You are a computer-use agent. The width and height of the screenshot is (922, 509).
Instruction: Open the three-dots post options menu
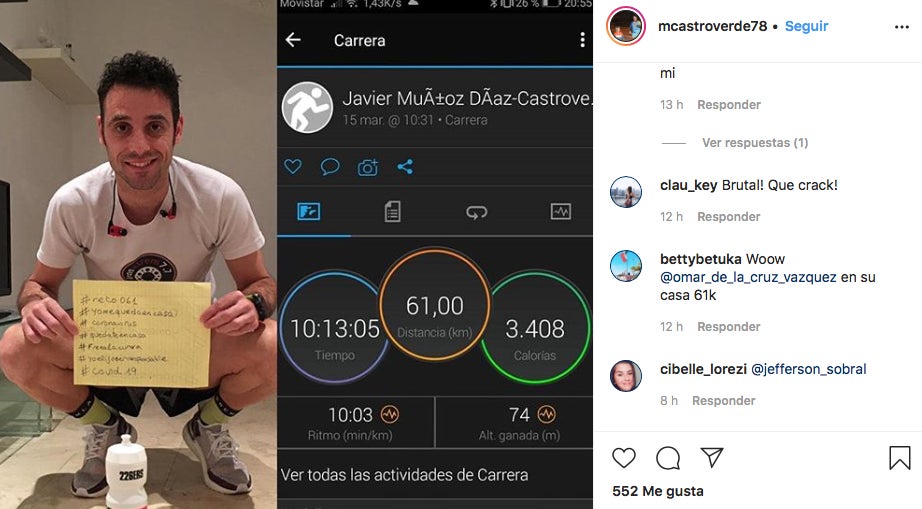coord(901,27)
